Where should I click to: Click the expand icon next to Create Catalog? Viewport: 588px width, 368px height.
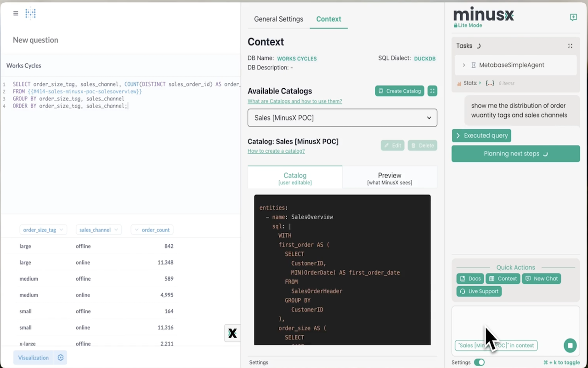(432, 91)
